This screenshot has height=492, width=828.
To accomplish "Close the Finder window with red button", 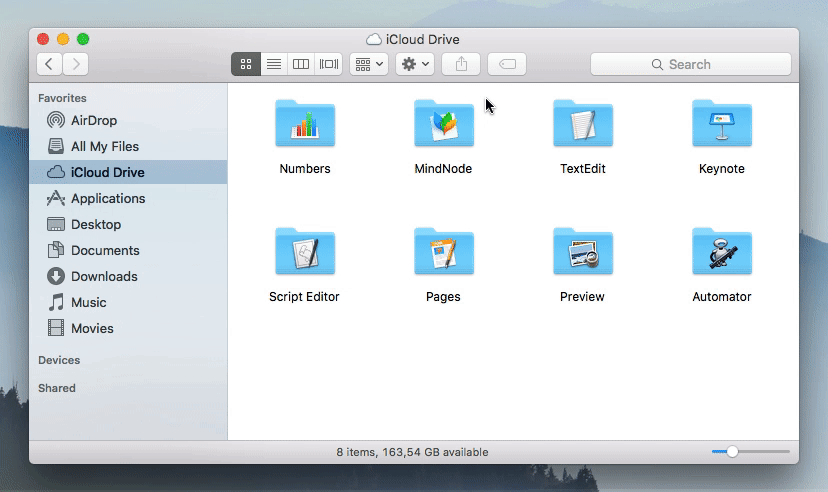I will coord(43,39).
